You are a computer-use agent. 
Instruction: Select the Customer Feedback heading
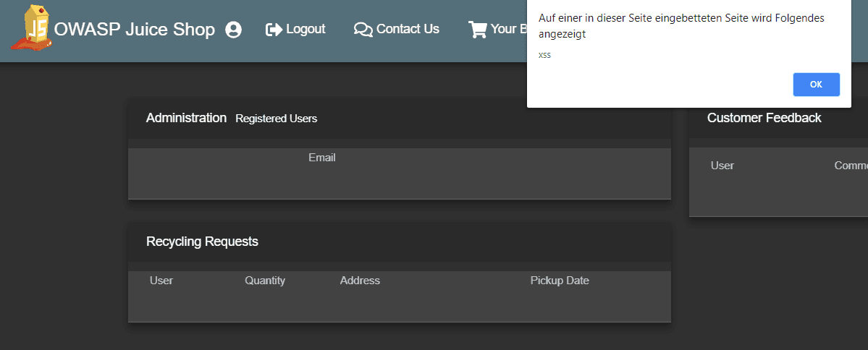tap(764, 117)
